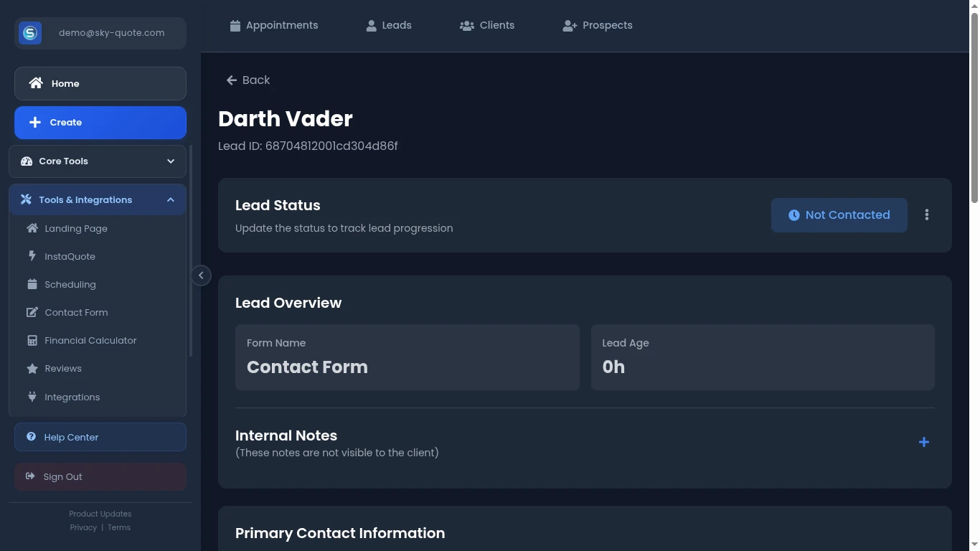Image resolution: width=980 pixels, height=551 pixels.
Task: Go to Financial Calculator
Action: coord(90,341)
